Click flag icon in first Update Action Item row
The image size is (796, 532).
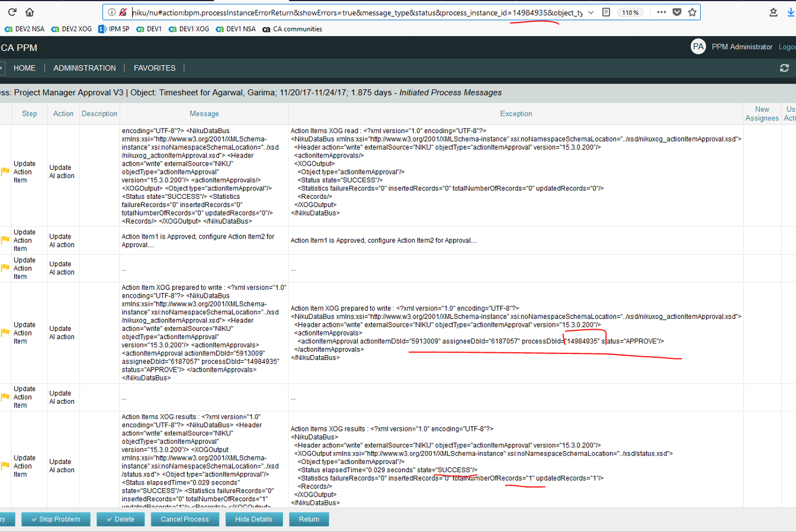point(5,172)
